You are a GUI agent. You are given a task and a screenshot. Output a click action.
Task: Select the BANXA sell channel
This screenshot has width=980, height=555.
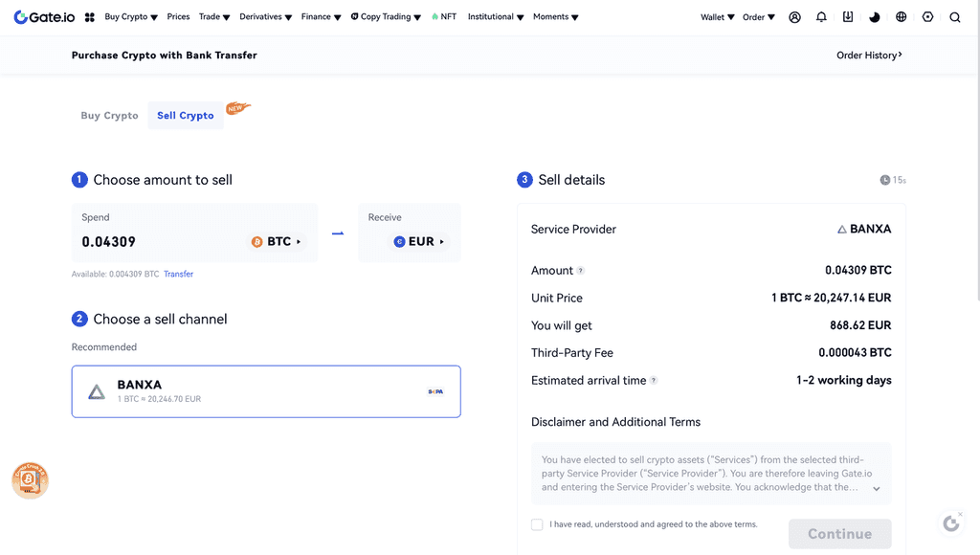(266, 391)
